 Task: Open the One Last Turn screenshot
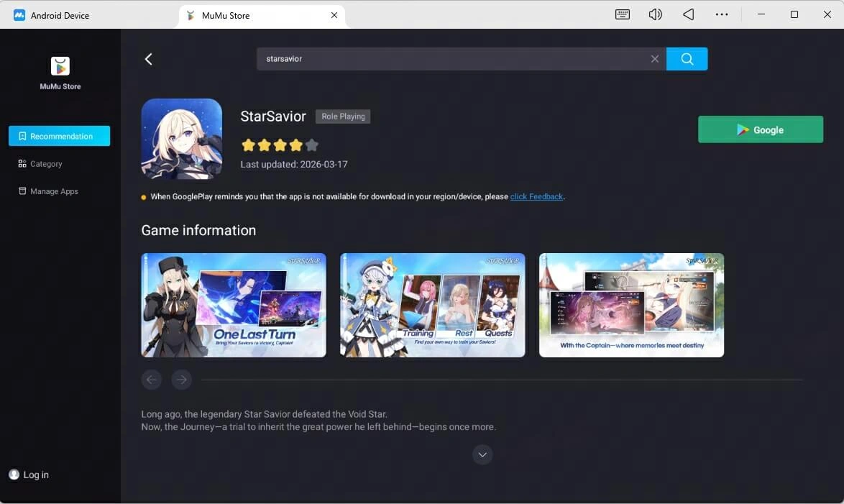point(233,305)
